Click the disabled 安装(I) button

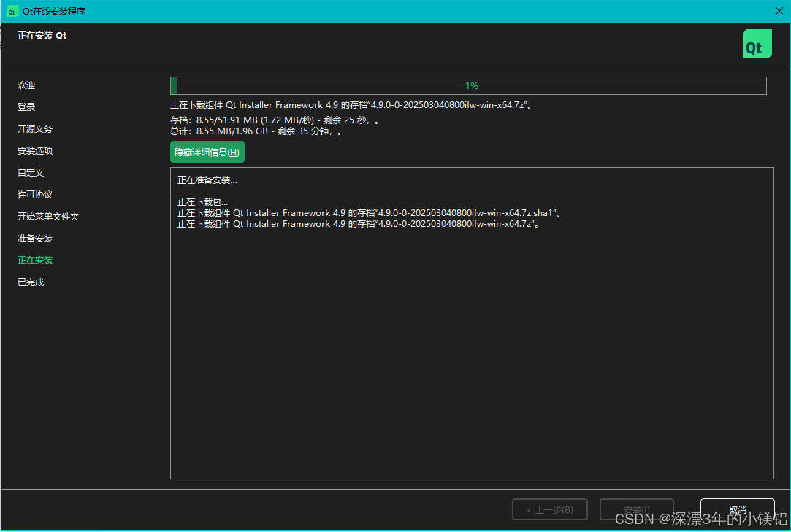click(x=637, y=509)
